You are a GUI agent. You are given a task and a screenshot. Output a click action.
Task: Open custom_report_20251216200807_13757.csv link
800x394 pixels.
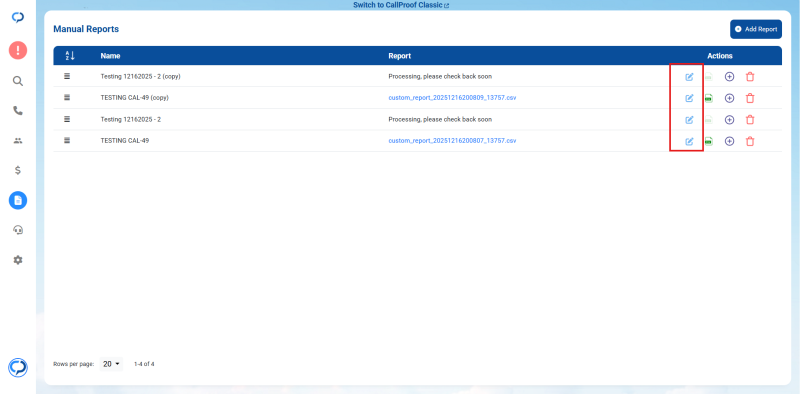pyautogui.click(x=452, y=140)
